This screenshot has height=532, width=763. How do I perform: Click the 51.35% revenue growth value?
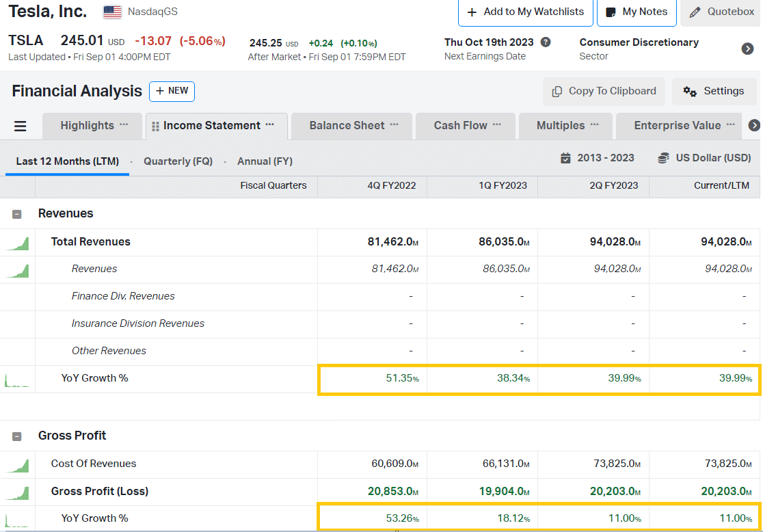click(403, 378)
